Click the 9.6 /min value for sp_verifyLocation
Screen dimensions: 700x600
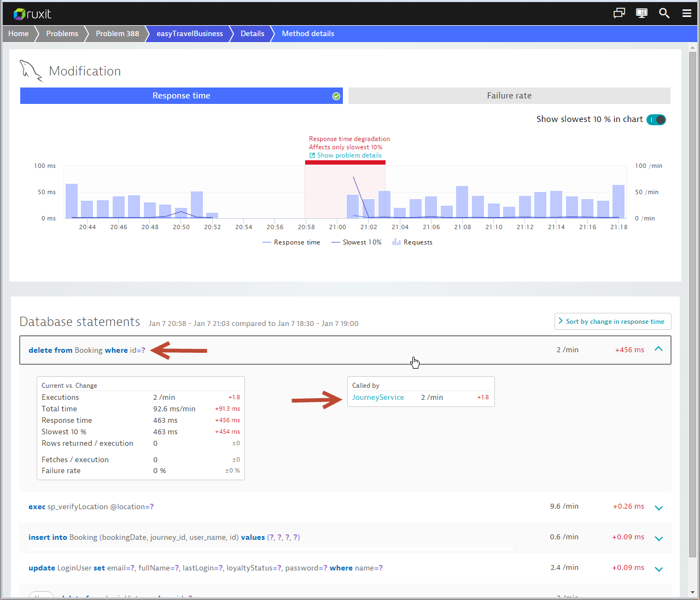click(x=564, y=506)
